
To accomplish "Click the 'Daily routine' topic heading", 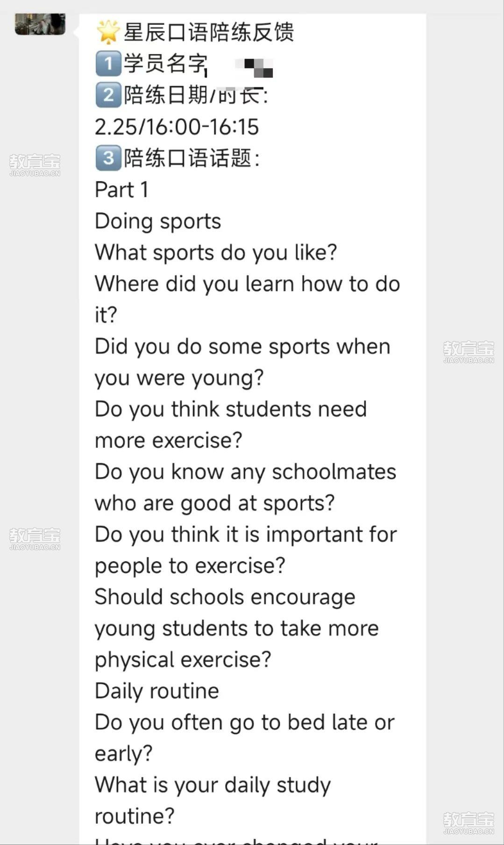I will 157,691.
